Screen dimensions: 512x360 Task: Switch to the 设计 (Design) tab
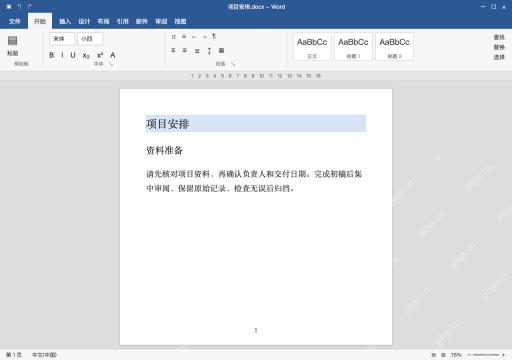coord(84,21)
